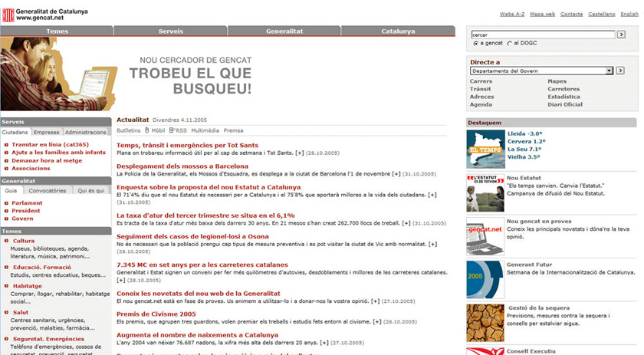This screenshot has width=644, height=355.
Task: Open the Trànsit quick link
Action: 480,89
